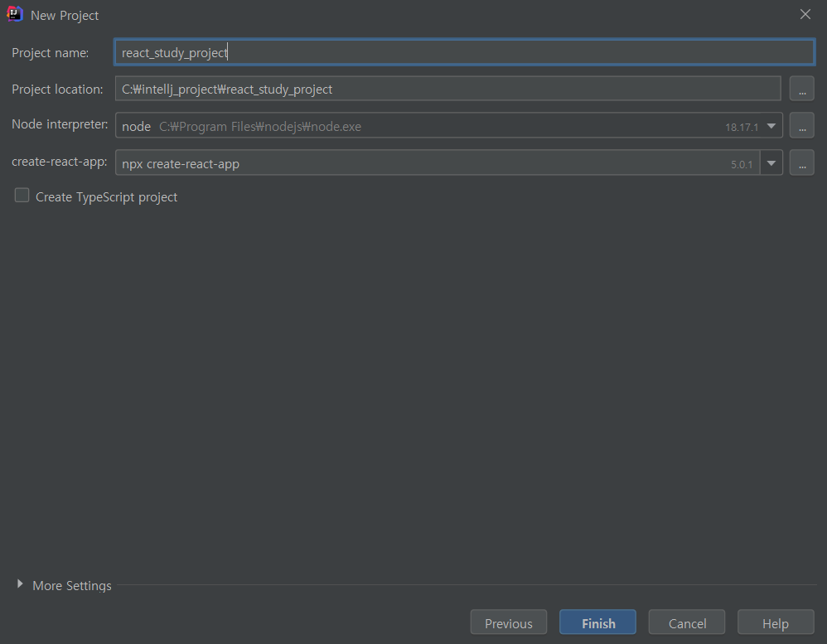Click Finish to create project
Image resolution: width=827 pixels, height=644 pixels.
point(597,622)
